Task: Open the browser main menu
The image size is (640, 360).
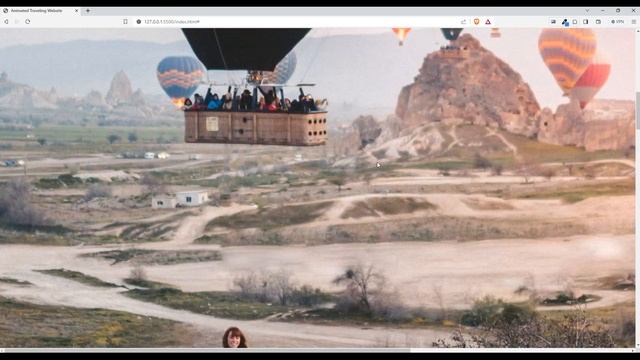Action: click(x=634, y=22)
